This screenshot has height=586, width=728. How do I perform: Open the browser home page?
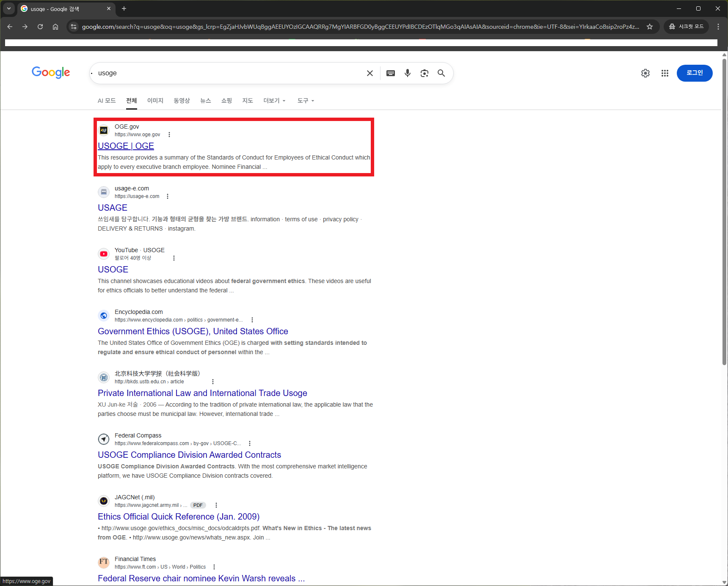55,27
